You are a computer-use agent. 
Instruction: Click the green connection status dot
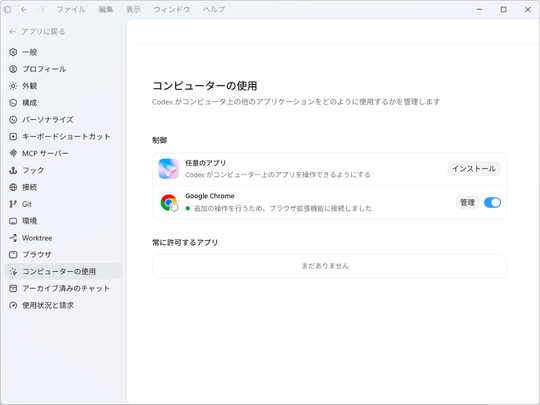tap(188, 208)
